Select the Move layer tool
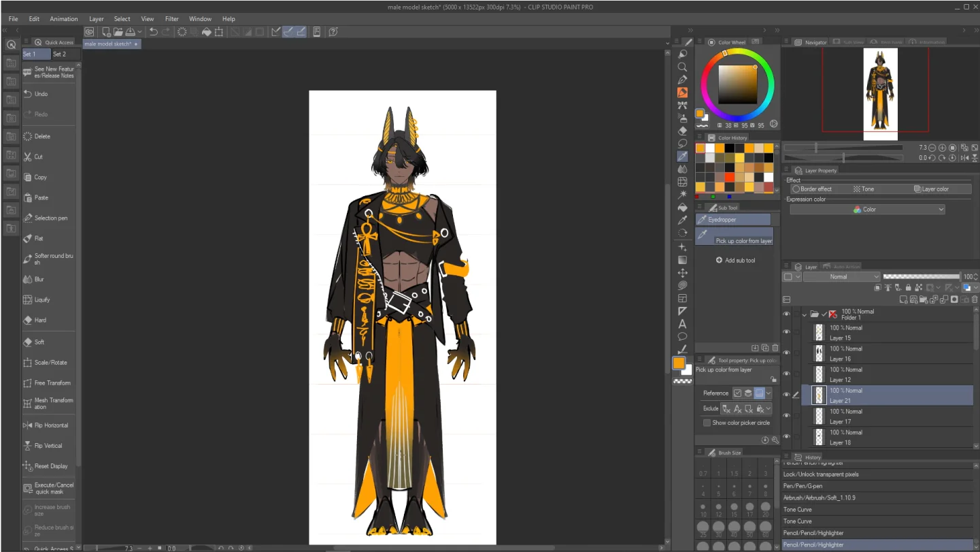980x552 pixels. pyautogui.click(x=682, y=272)
